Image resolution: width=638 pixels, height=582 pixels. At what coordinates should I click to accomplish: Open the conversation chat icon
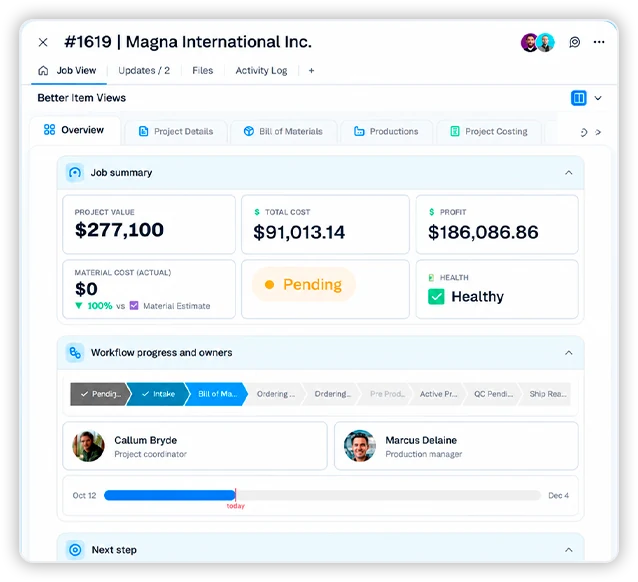click(x=575, y=42)
